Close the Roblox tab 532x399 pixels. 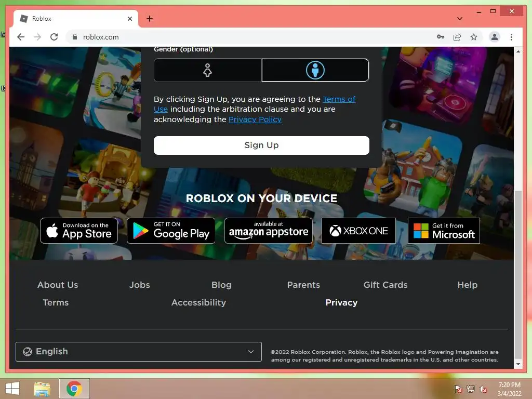tap(129, 19)
